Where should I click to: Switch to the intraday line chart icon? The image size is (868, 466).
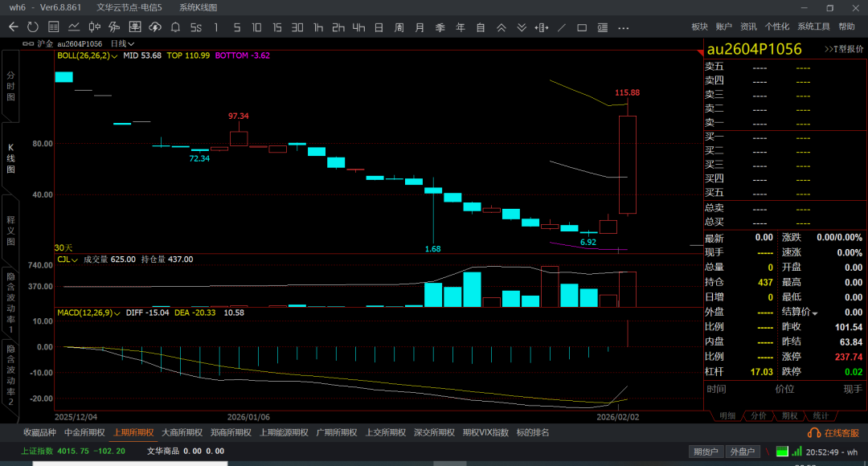[x=74, y=27]
